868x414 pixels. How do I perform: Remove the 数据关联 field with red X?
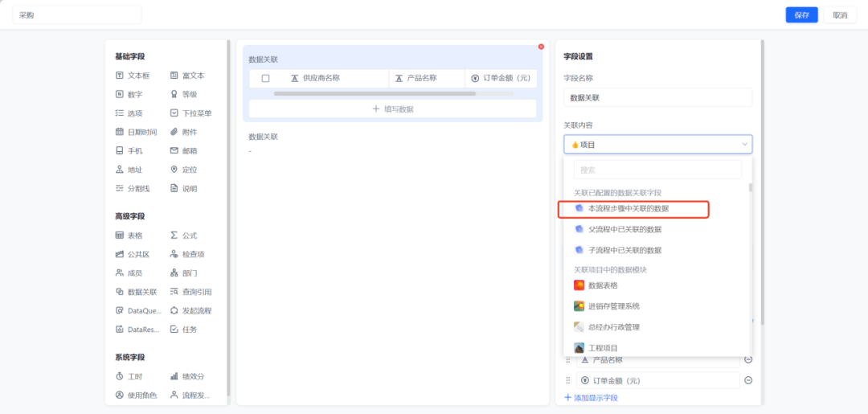tap(541, 47)
